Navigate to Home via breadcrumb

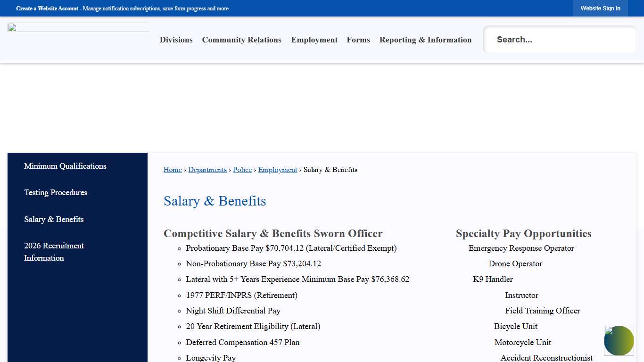(x=173, y=170)
